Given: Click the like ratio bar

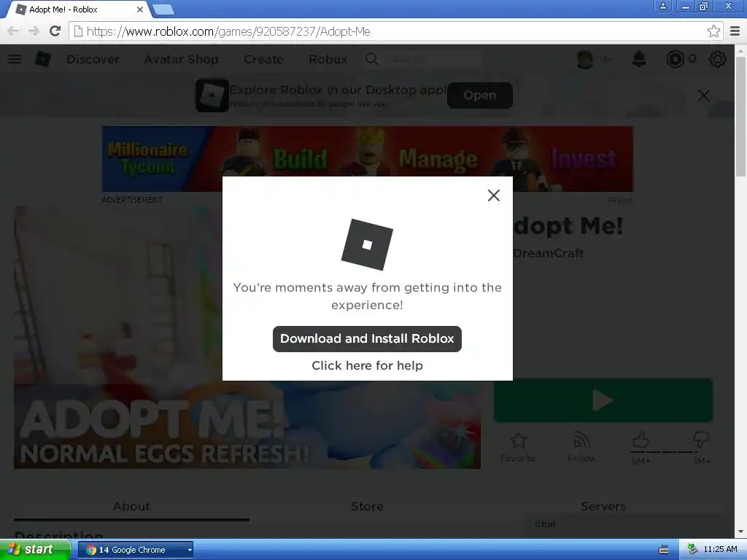Looking at the screenshot, I should [664, 452].
